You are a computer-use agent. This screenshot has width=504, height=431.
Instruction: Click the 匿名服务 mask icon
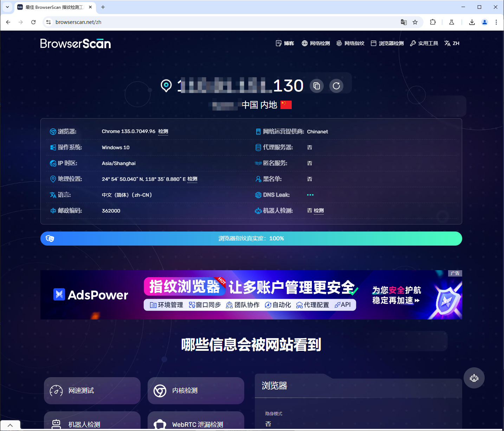point(258,163)
